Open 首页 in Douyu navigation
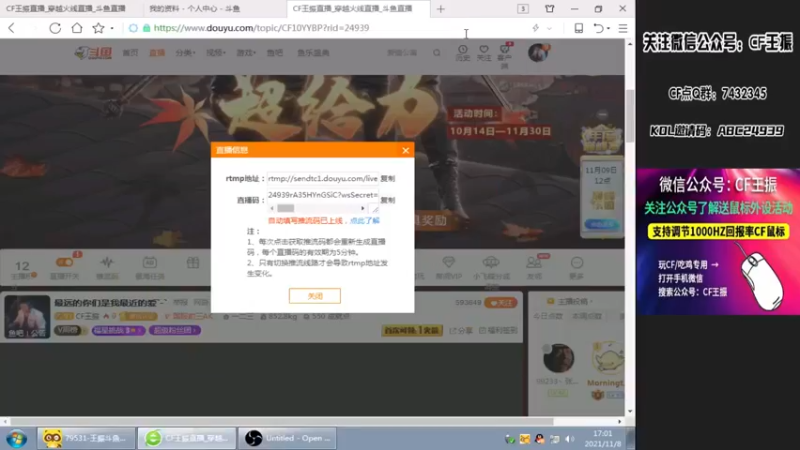 point(130,53)
